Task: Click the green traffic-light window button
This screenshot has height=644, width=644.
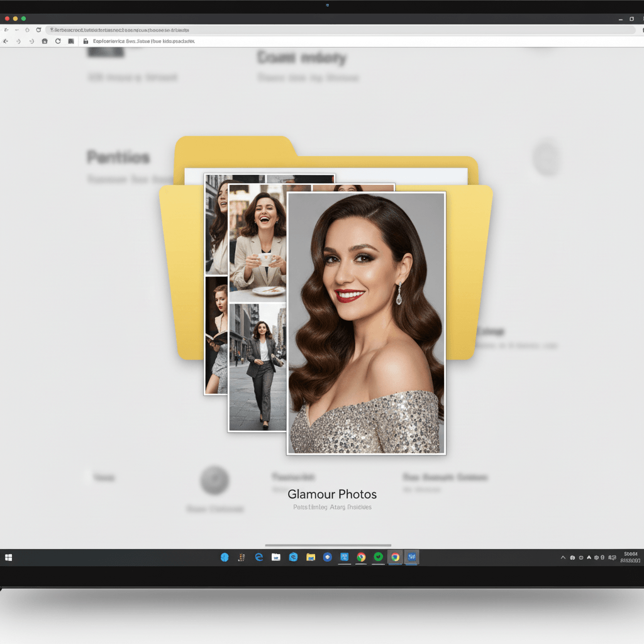Action: point(23,18)
